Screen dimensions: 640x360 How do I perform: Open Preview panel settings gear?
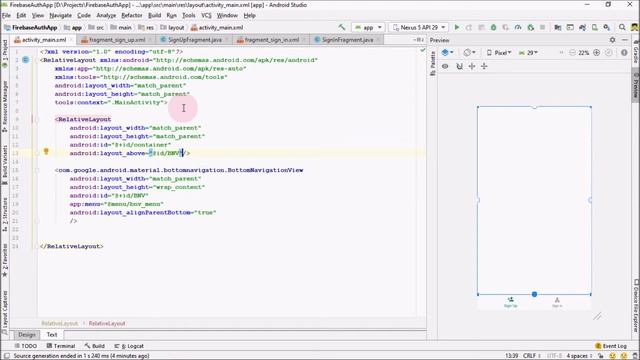pyautogui.click(x=612, y=40)
